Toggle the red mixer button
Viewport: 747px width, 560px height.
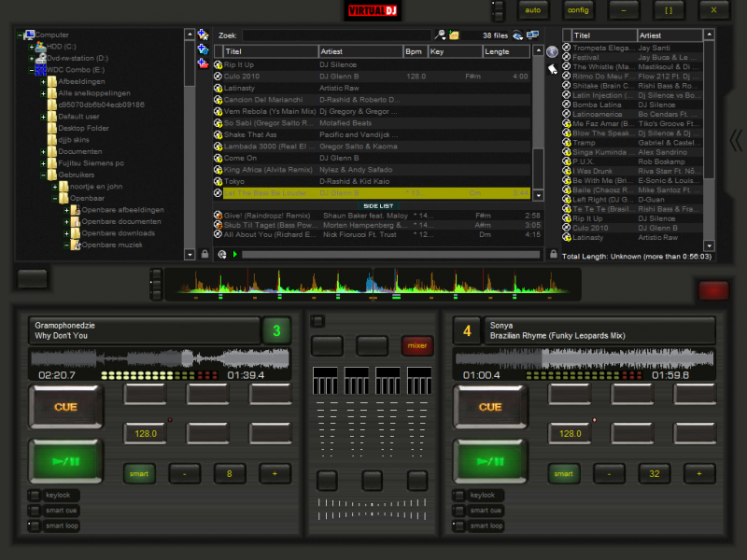click(417, 345)
